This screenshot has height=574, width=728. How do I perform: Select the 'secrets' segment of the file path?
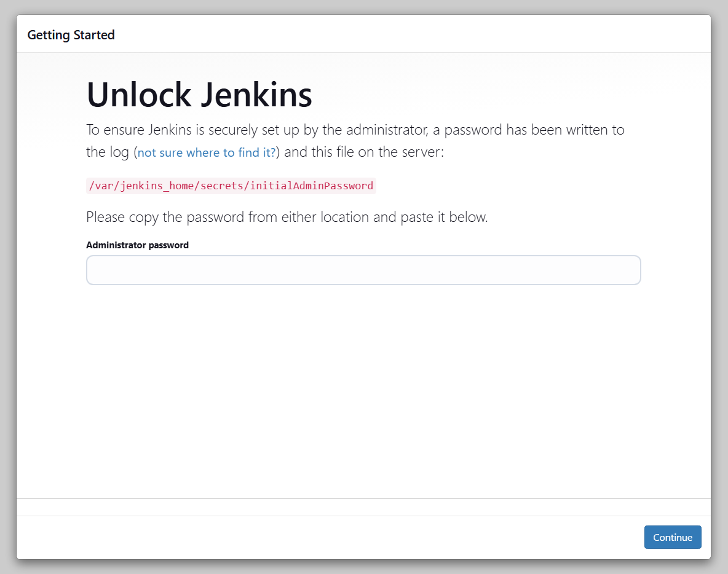click(222, 186)
